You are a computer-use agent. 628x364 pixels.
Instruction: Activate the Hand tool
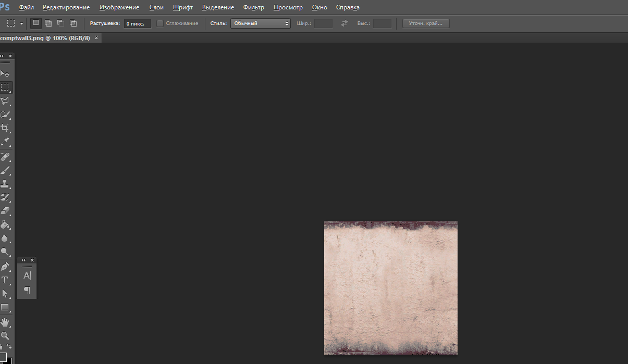5,322
